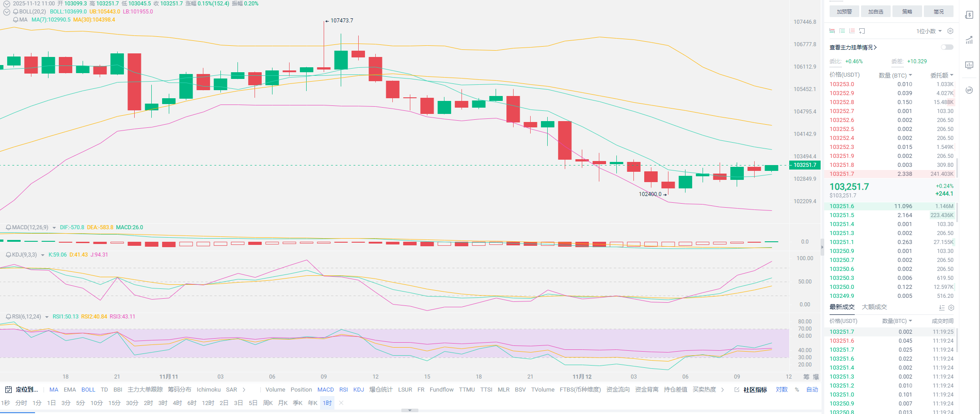
Task: Click the bell icon next to MACD(12,26,9)
Action: pos(8,227)
